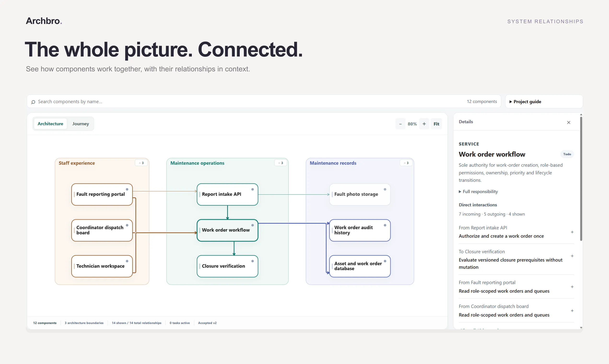Collapse the Staff experience boundary
The image size is (609, 364).
click(141, 163)
